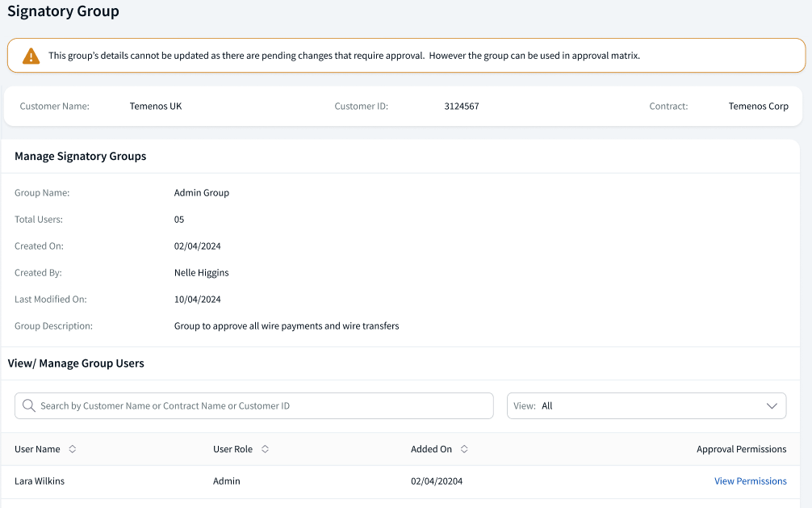The image size is (812, 508).
Task: Click the User Role column header
Action: pos(232,449)
